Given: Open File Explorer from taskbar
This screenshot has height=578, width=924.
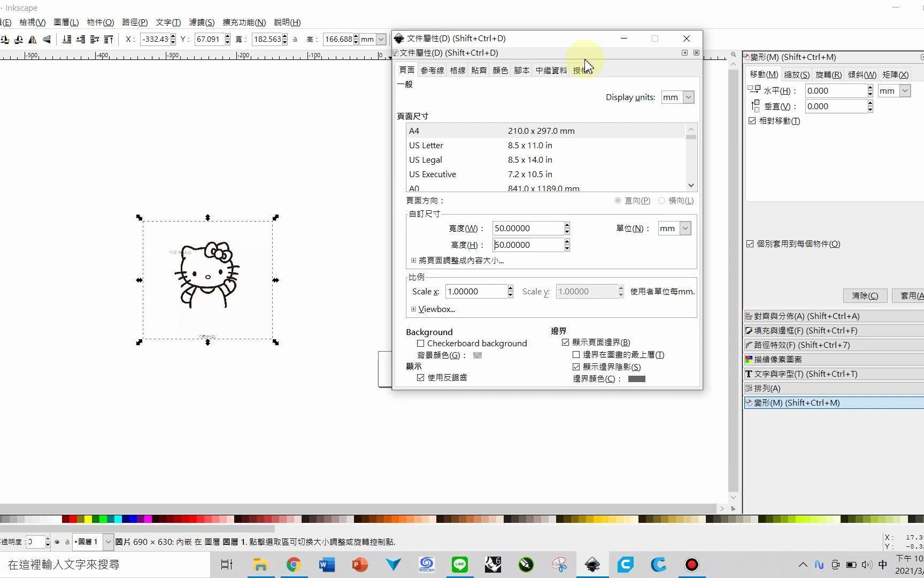Looking at the screenshot, I should click(260, 565).
